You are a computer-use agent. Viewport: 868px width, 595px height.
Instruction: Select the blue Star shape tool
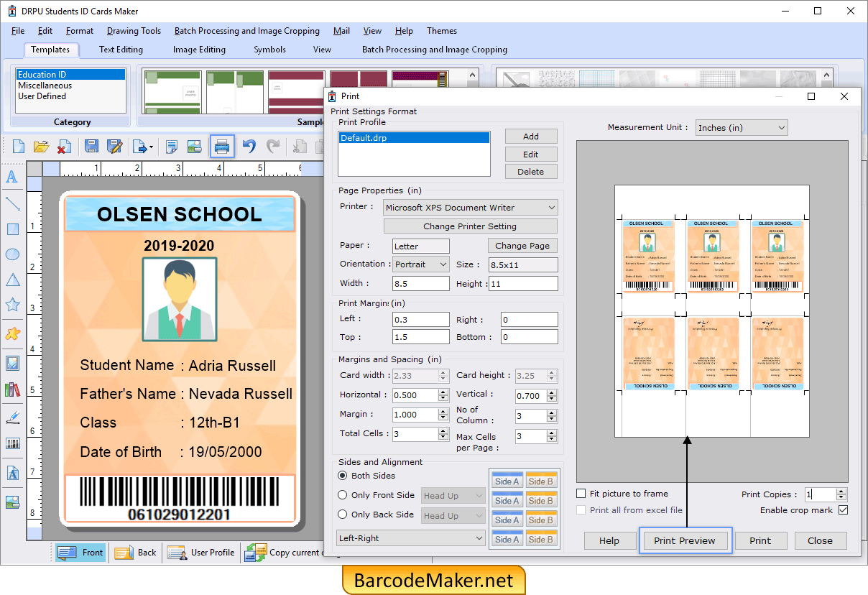coord(12,305)
